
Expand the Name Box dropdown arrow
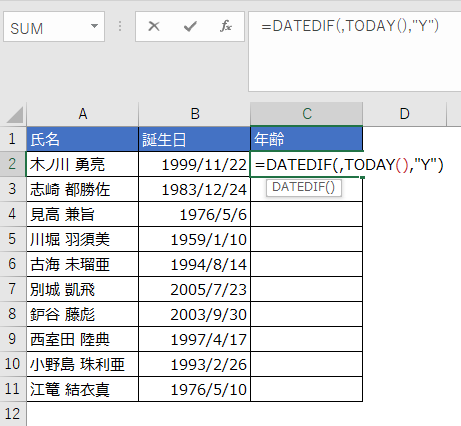pyautogui.click(x=94, y=26)
